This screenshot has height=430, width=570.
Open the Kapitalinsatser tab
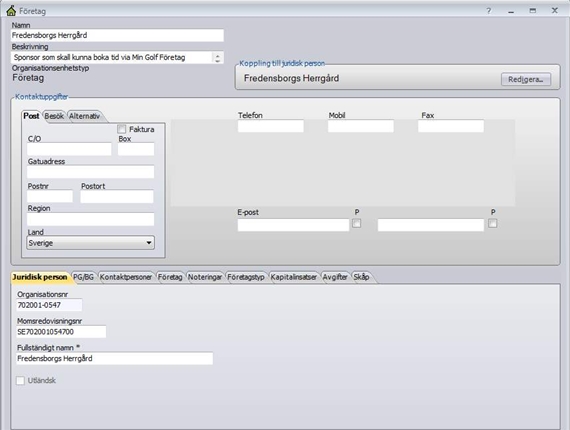pos(293,277)
